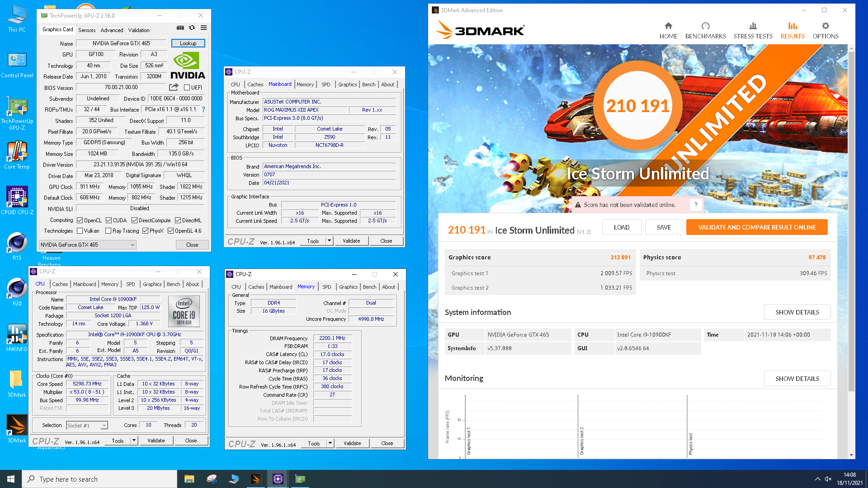Click Bus Interface question mark in GPU-Z
Image resolution: width=868 pixels, height=488 pixels.
coord(203,109)
